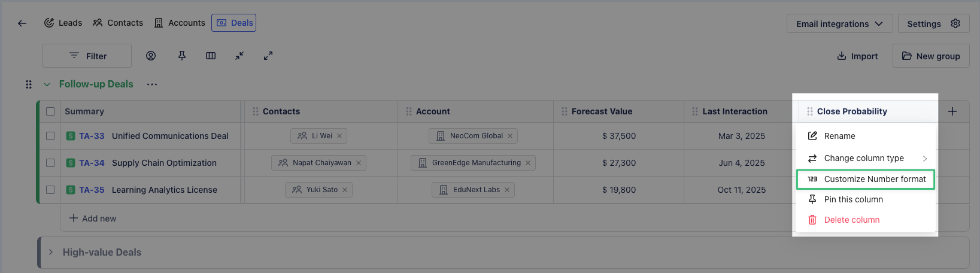
Task: Select the TA-34 row checkbox
Action: click(x=50, y=163)
